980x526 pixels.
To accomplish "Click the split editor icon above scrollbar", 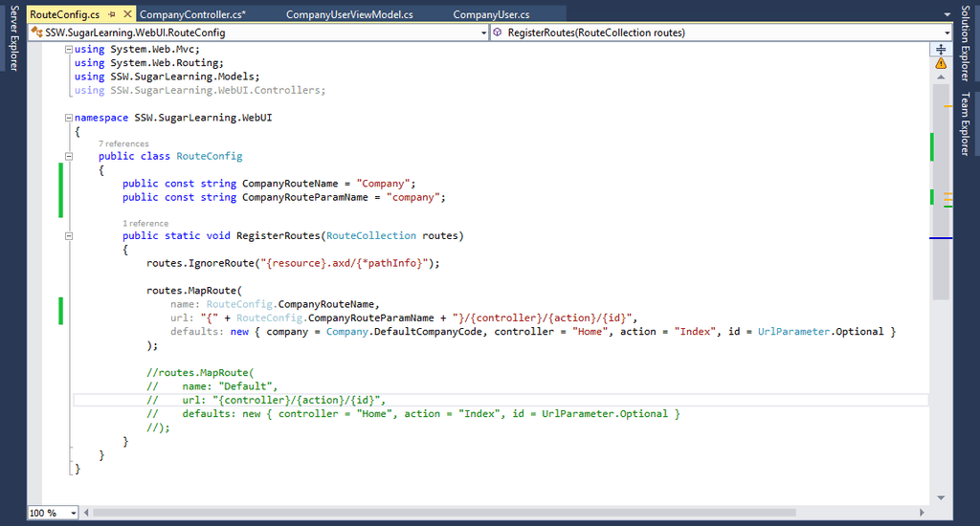I will coord(941,49).
